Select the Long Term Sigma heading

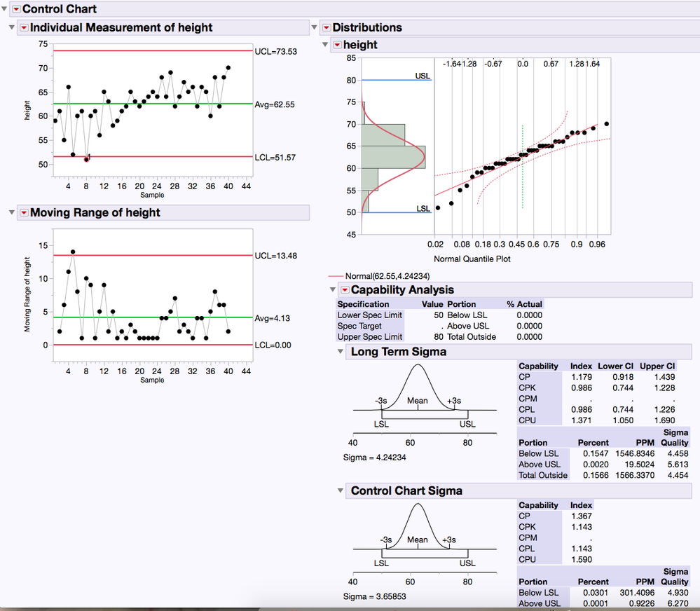tap(398, 352)
